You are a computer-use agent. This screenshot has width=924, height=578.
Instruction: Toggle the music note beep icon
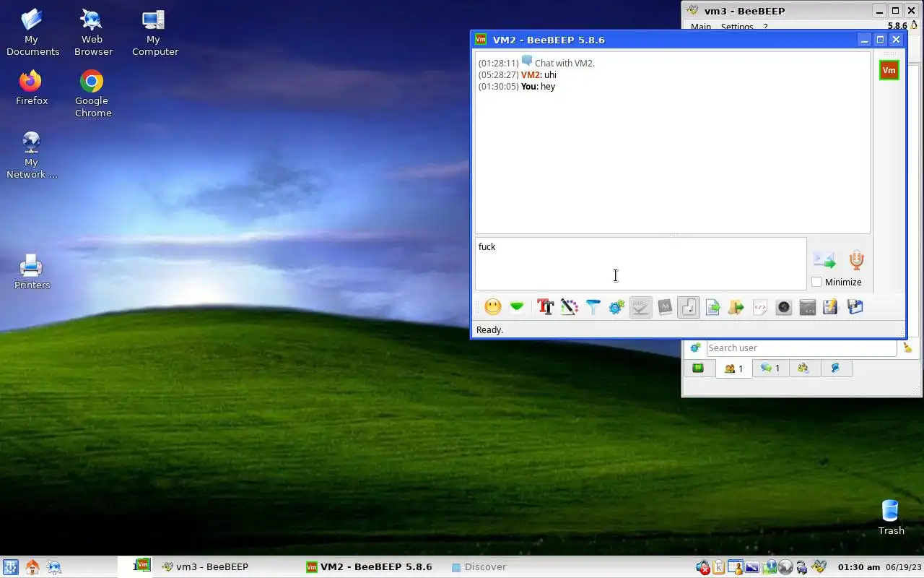pyautogui.click(x=689, y=307)
